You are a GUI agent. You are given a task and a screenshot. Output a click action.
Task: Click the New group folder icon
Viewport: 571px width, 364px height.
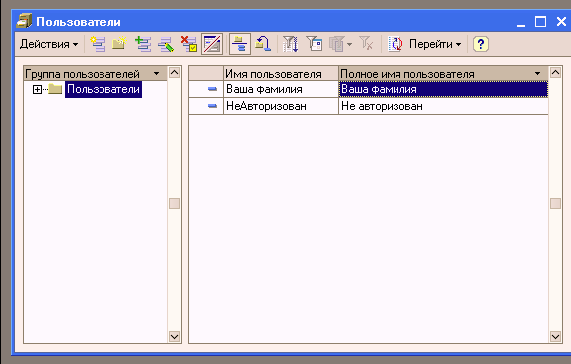pyautogui.click(x=119, y=44)
